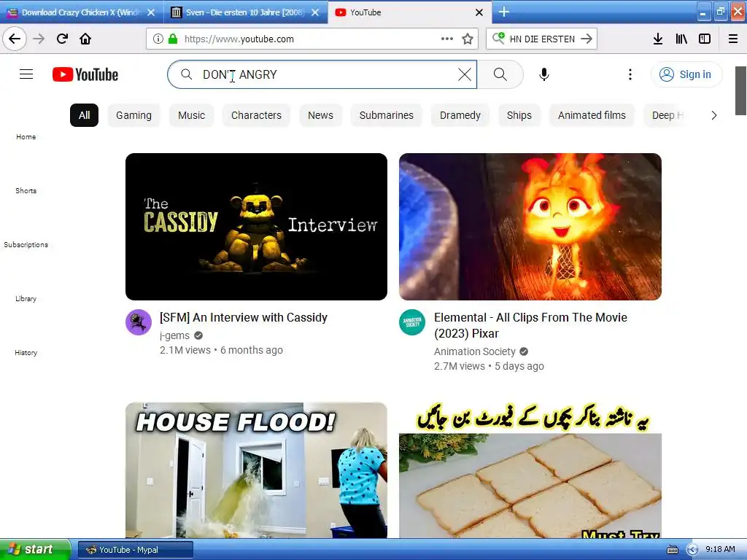Image resolution: width=747 pixels, height=560 pixels.
Task: Click the green padlock security icon
Action: (x=173, y=39)
